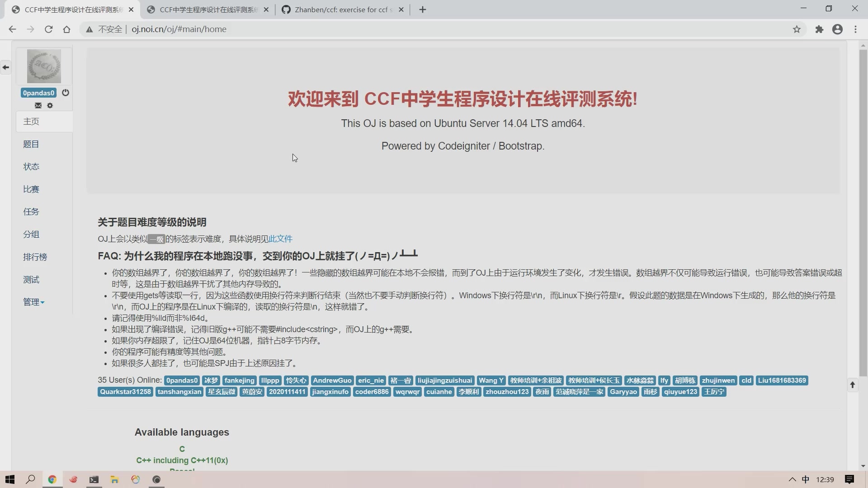Click the logout power icon beside username
The width and height of the screenshot is (868, 488).
pyautogui.click(x=66, y=93)
